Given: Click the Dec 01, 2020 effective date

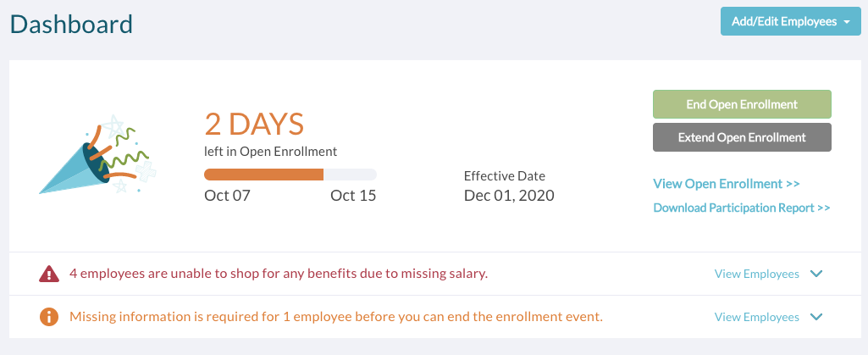Looking at the screenshot, I should (x=509, y=196).
